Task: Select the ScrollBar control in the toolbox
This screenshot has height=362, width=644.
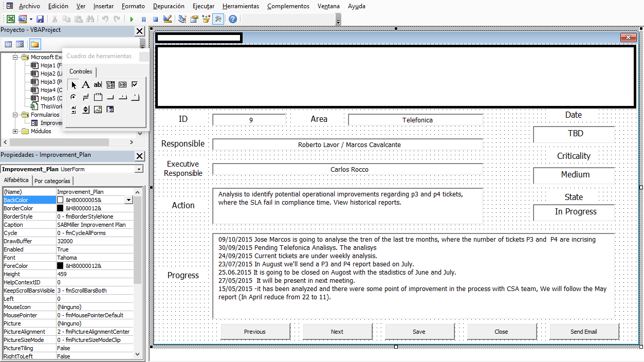Action: point(73,109)
